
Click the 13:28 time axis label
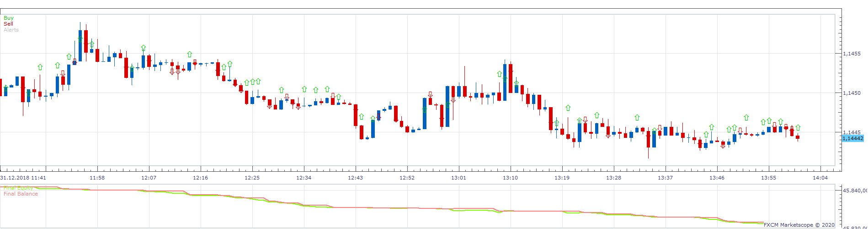tap(613, 178)
